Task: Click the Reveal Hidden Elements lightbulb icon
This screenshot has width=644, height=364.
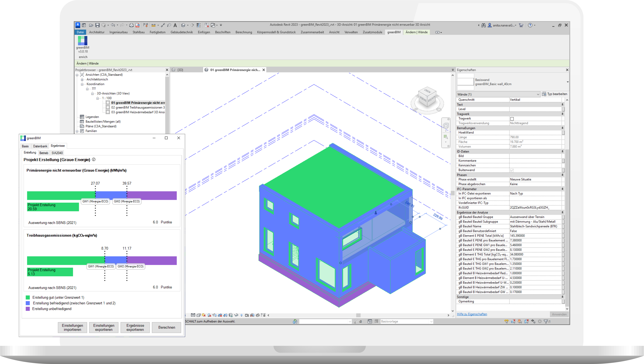Action: [x=242, y=315]
